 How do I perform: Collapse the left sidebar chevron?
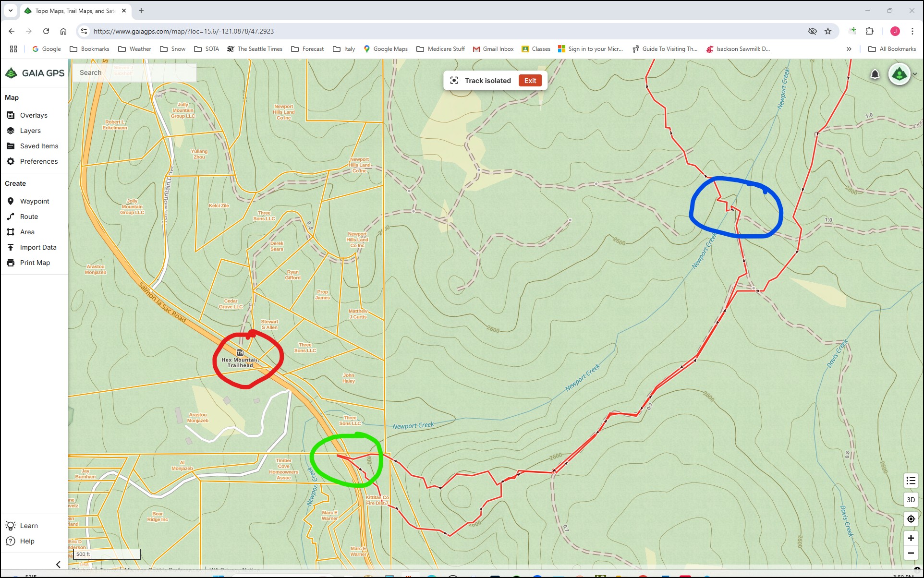point(58,565)
